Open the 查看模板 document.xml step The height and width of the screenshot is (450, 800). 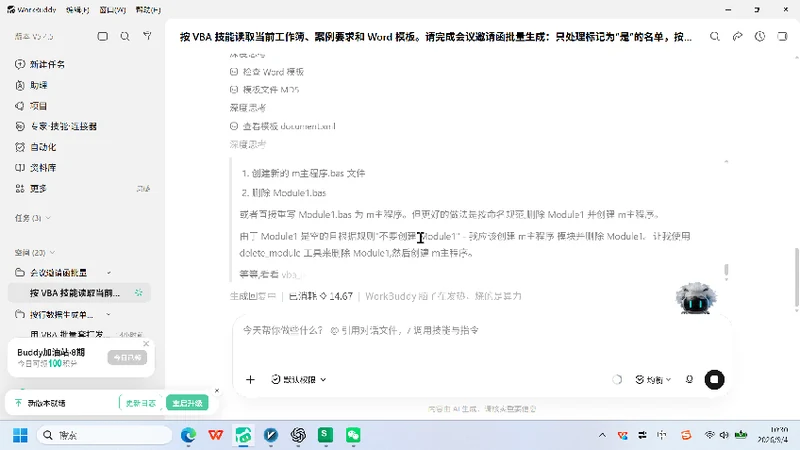[283, 126]
